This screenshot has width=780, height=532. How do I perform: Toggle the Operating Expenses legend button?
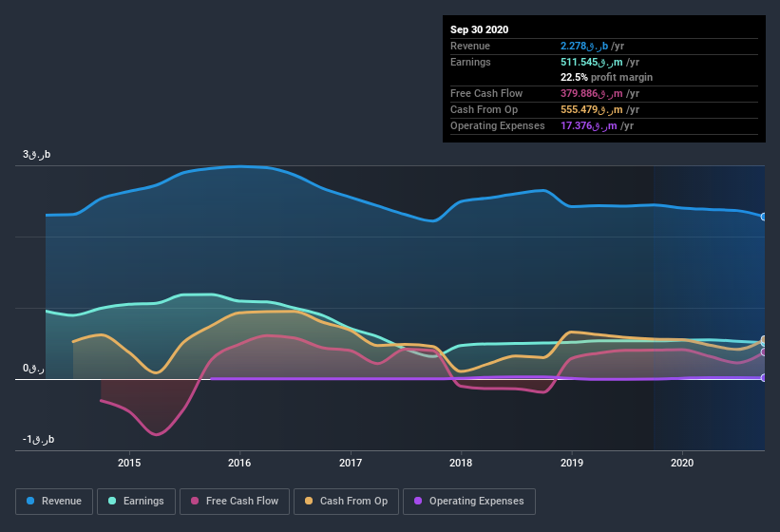point(469,502)
